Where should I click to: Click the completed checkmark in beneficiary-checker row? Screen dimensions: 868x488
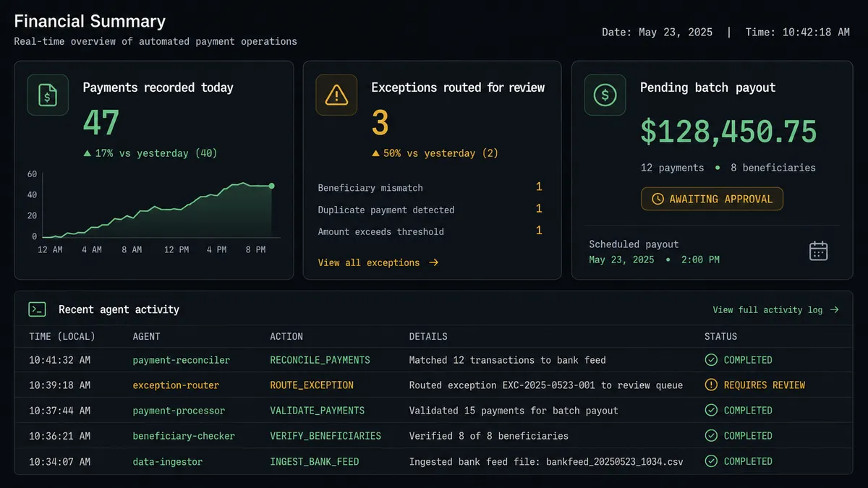coord(711,436)
